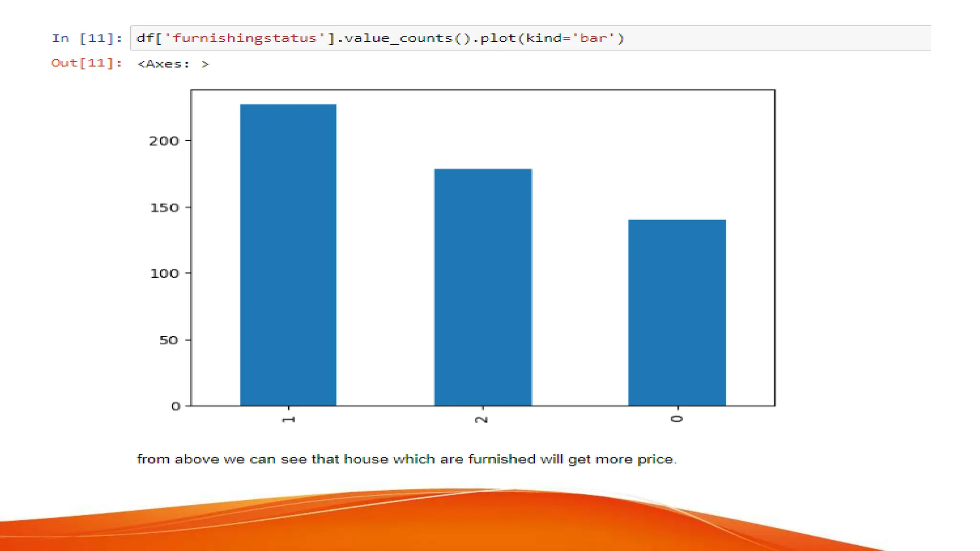Click the middle bar labeled 2

point(483,287)
